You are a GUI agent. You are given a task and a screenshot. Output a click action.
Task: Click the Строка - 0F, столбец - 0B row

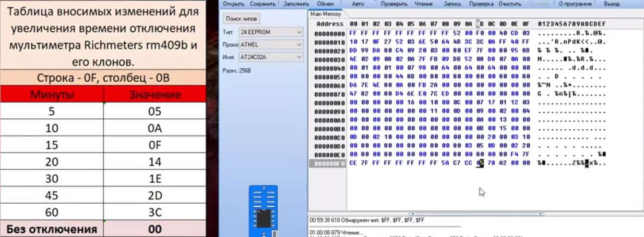[103, 78]
